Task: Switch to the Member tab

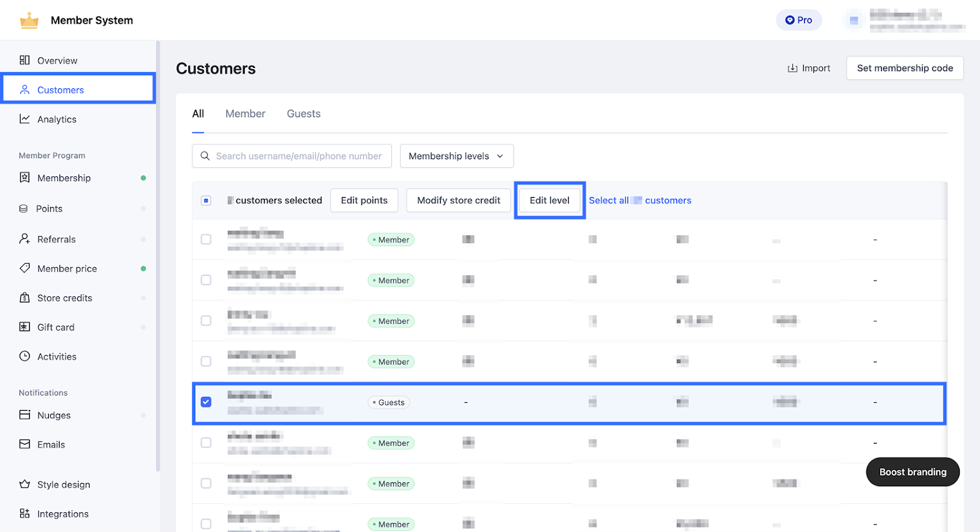Action: [245, 114]
